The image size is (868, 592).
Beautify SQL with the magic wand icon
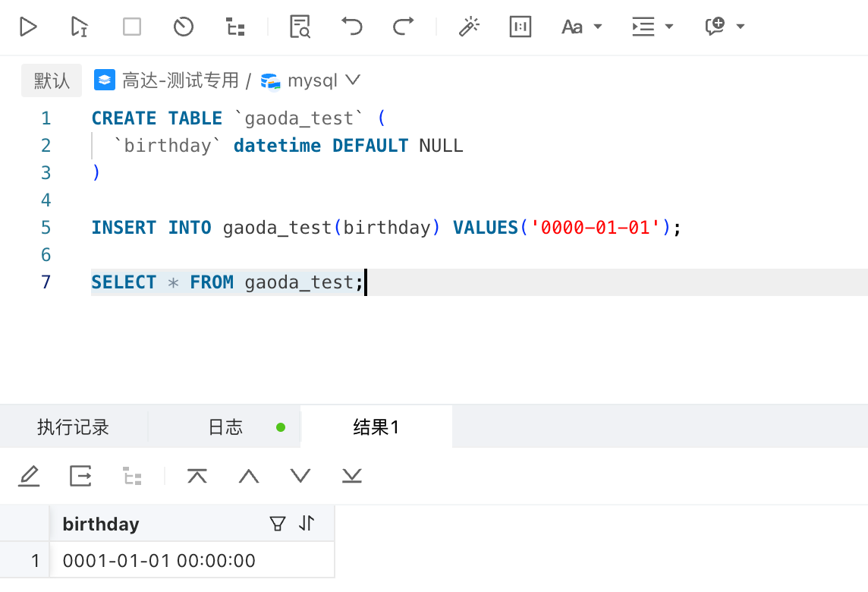(469, 27)
